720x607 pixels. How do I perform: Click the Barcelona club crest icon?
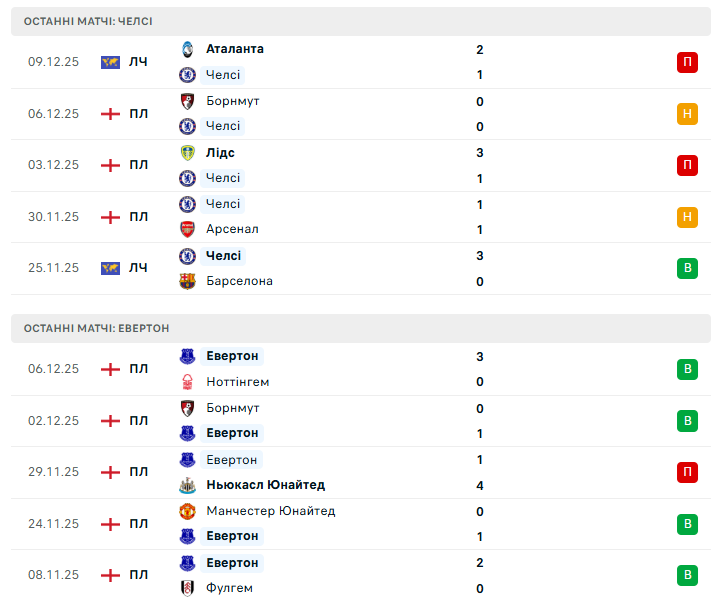187,281
